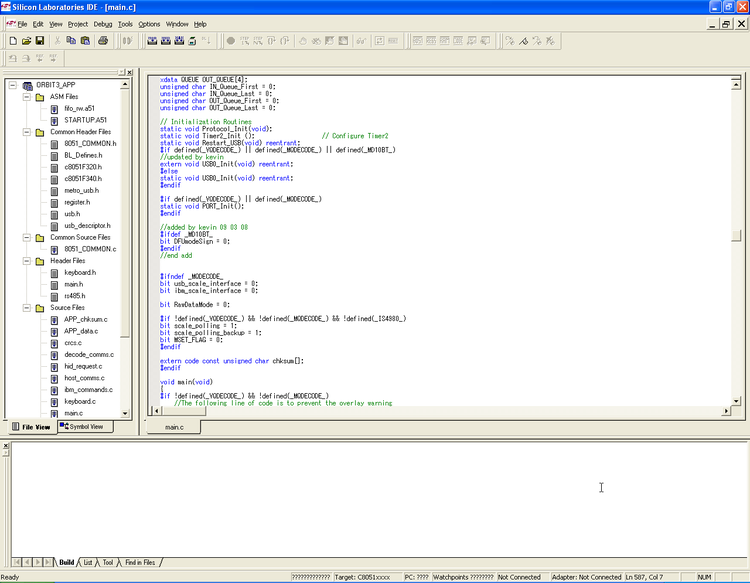Switch to the Symbol View tab
This screenshot has height=583, width=750.
85,427
